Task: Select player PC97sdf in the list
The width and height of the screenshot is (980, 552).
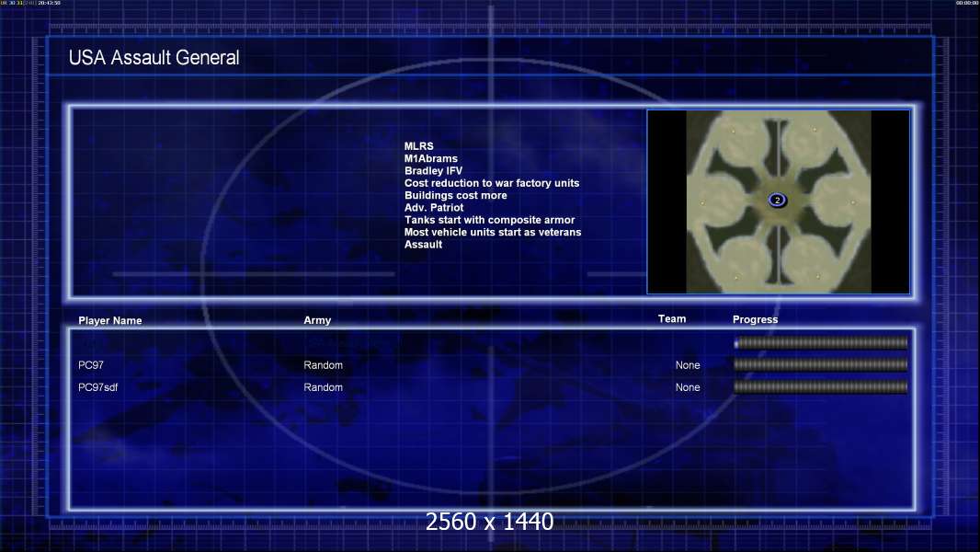Action: tap(98, 387)
